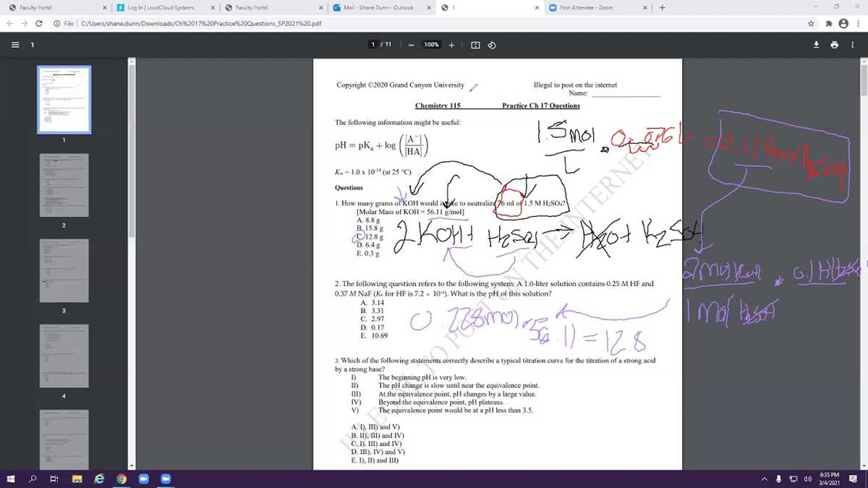Image resolution: width=868 pixels, height=488 pixels.
Task: Go back in browser history
Action: [x=10, y=23]
